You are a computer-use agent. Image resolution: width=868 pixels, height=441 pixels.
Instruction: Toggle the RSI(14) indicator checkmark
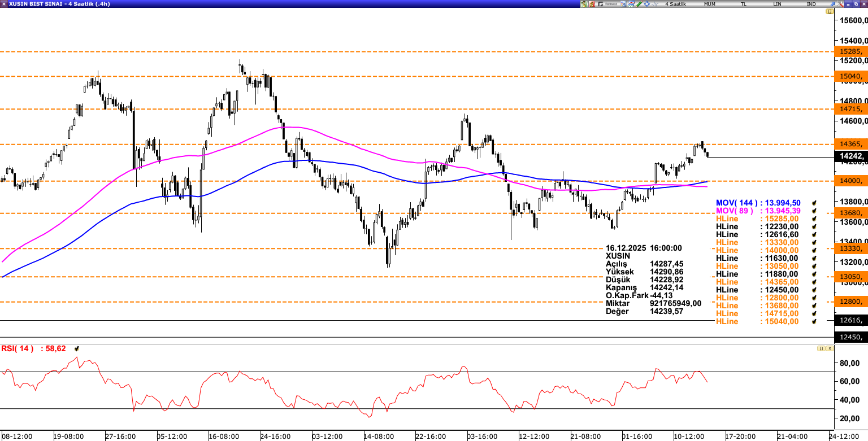click(76, 349)
